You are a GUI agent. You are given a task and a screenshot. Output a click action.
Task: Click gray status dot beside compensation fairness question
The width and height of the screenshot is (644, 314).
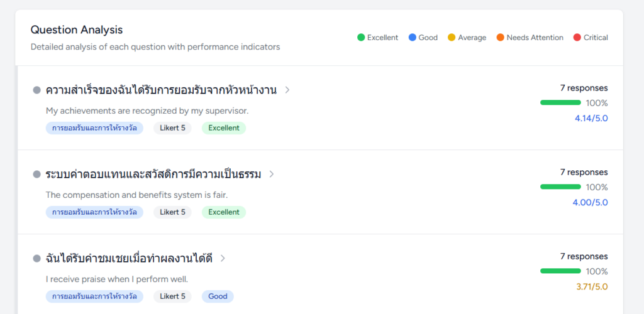tap(36, 174)
